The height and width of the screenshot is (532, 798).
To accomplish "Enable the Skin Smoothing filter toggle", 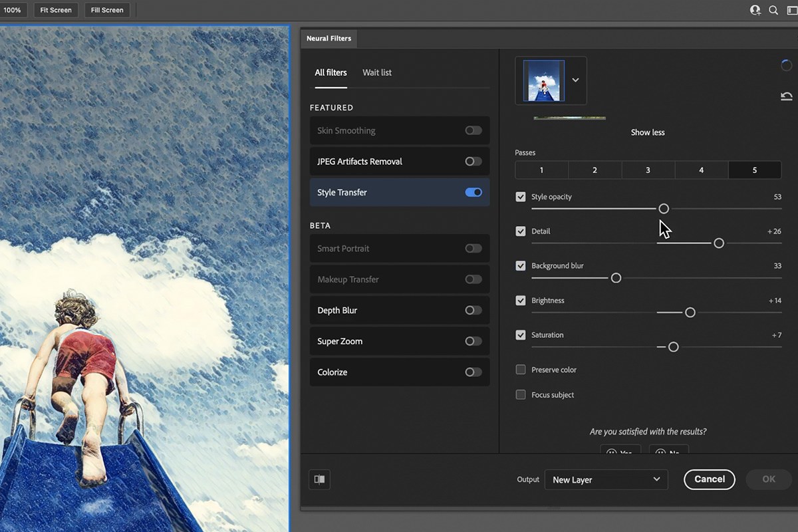I will coord(473,130).
